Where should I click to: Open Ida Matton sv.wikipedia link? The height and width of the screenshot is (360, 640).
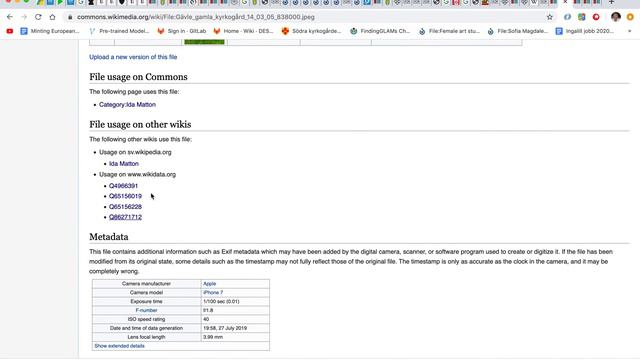pos(124,164)
